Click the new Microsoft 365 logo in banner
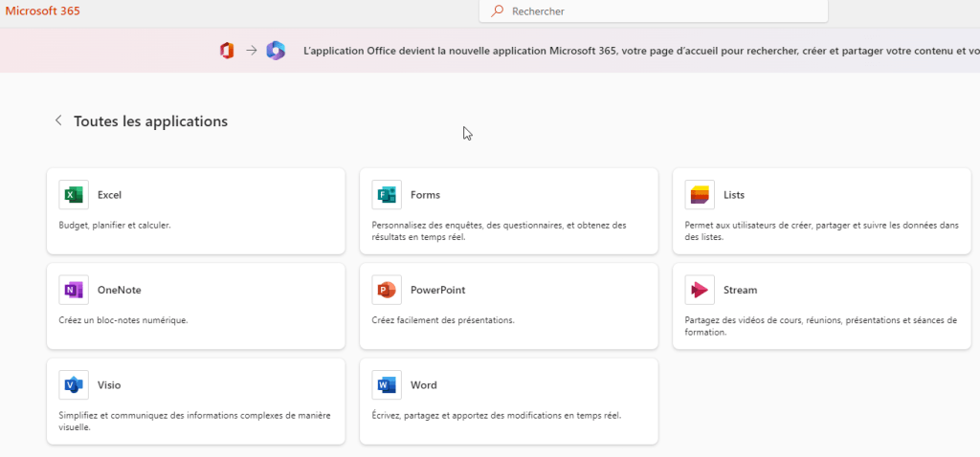The width and height of the screenshot is (980, 457). pyautogui.click(x=276, y=51)
